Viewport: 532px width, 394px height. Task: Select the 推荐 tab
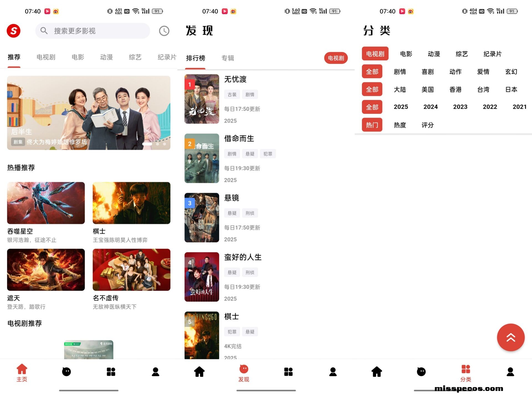click(14, 57)
